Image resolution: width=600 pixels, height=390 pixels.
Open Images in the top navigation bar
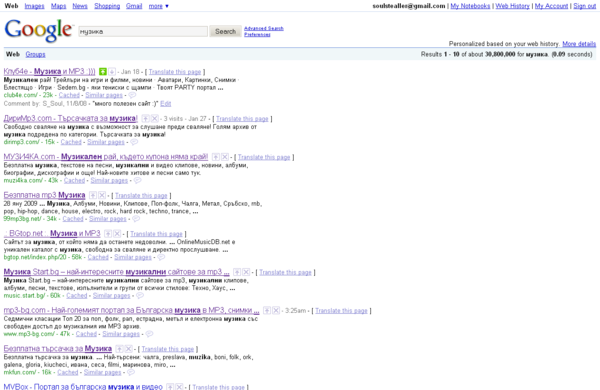pyautogui.click(x=34, y=6)
